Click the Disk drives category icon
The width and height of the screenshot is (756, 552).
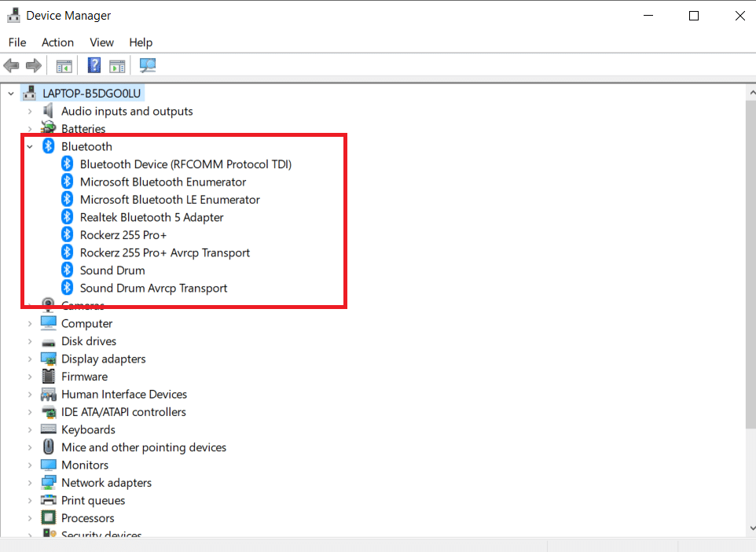pyautogui.click(x=48, y=341)
